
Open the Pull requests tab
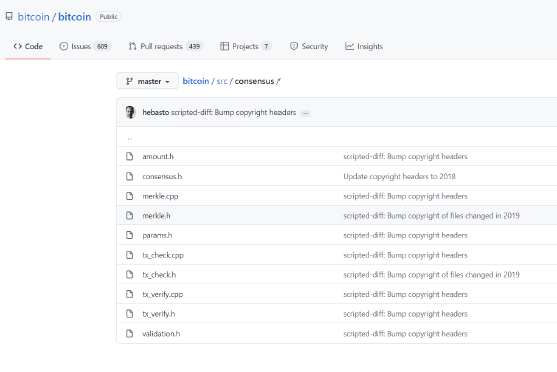pyautogui.click(x=166, y=46)
